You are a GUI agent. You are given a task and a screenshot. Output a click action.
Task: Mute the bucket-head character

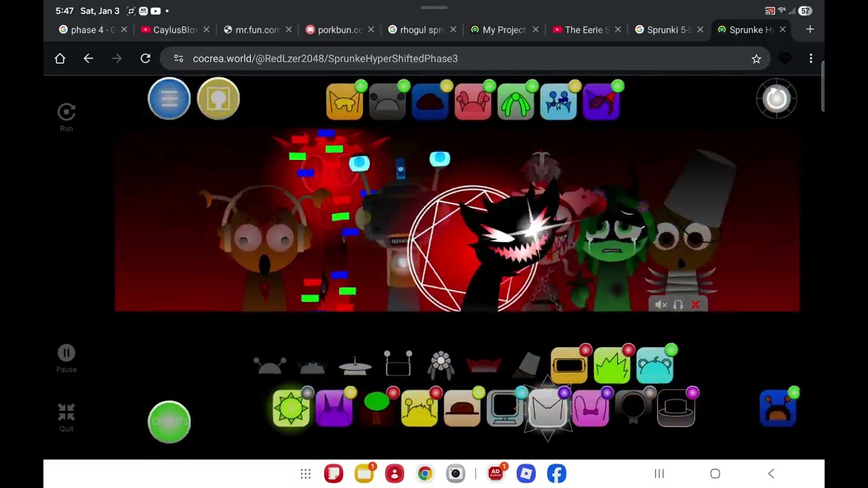pyautogui.click(x=661, y=305)
